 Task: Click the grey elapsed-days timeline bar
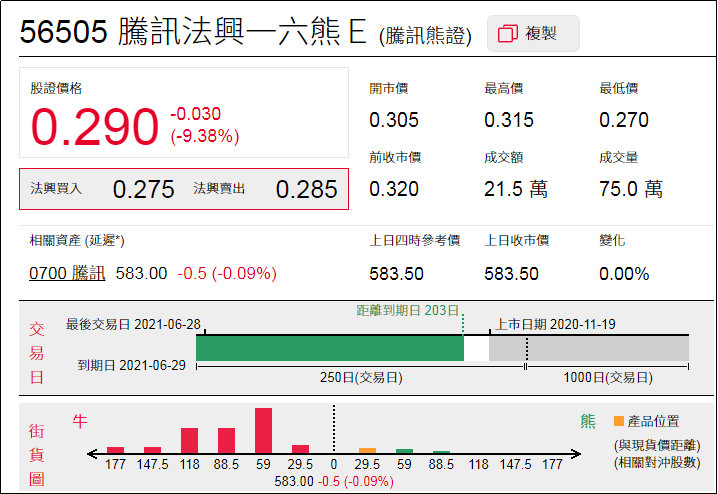589,348
